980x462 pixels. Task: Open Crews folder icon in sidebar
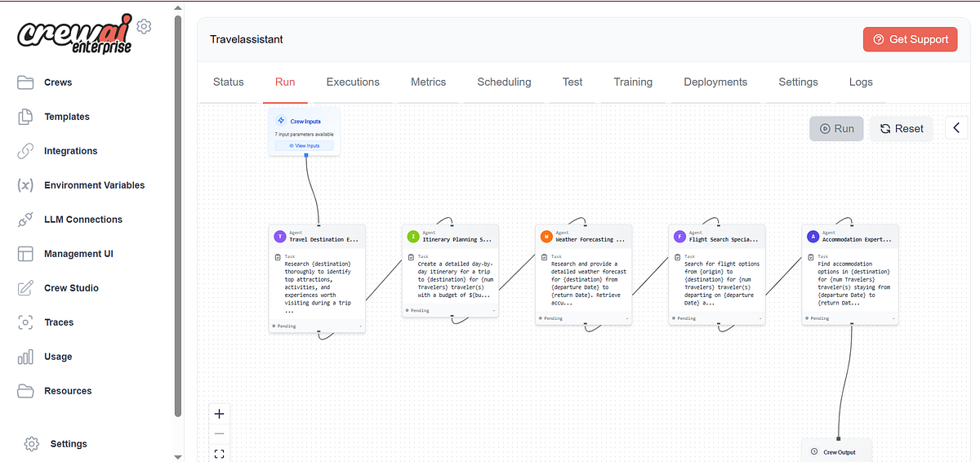pos(25,82)
